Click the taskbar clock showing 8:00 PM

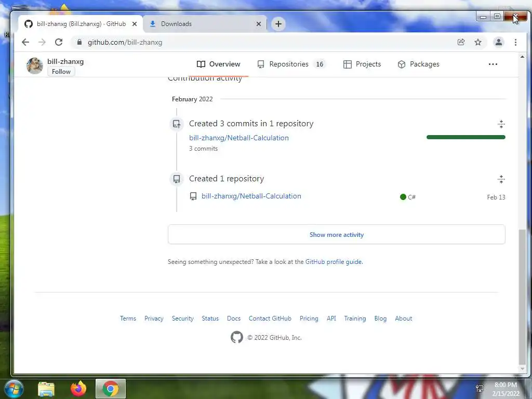506,389
